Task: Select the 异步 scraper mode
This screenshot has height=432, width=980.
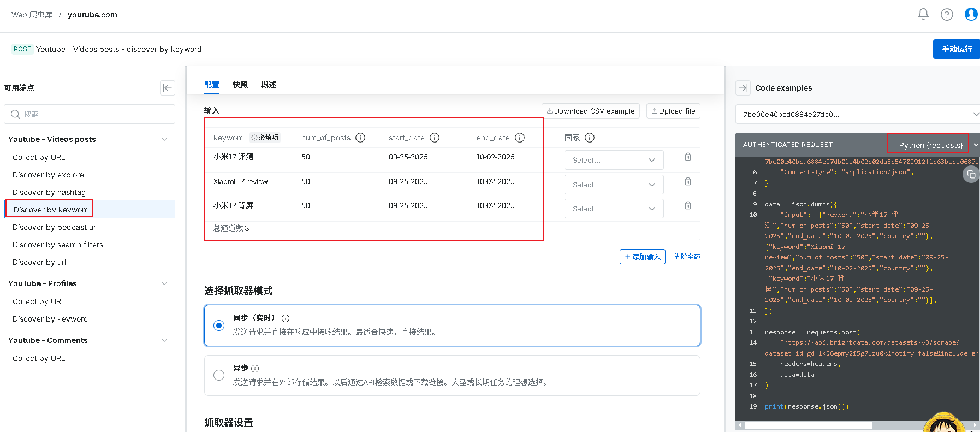Action: [219, 375]
